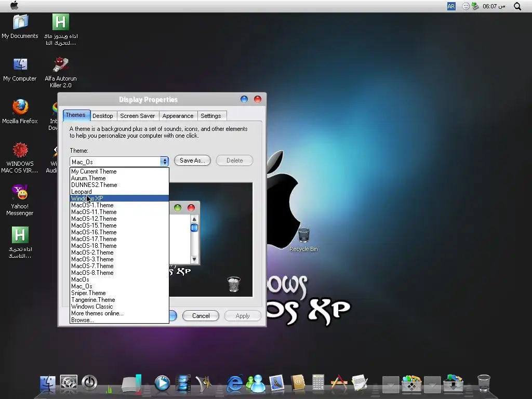The height and width of the screenshot is (399, 532).
Task: Select MacOS-17.Theme from the list
Action: pos(119,239)
